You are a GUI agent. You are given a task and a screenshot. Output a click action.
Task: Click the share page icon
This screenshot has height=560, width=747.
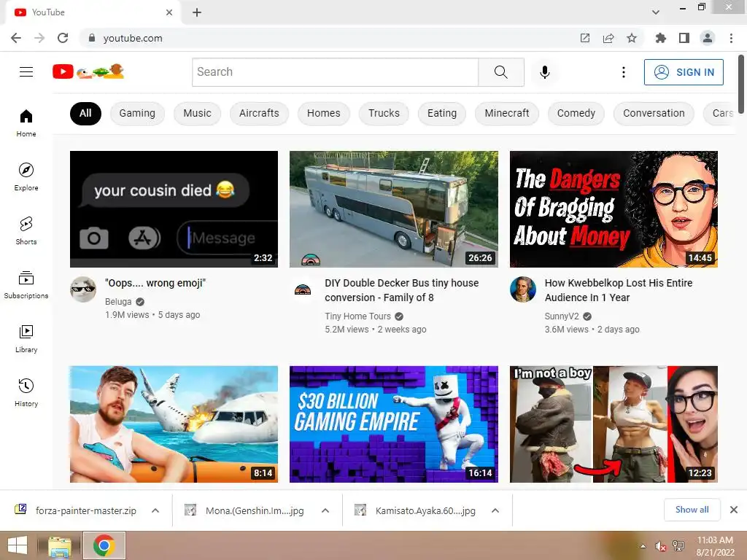[608, 38]
